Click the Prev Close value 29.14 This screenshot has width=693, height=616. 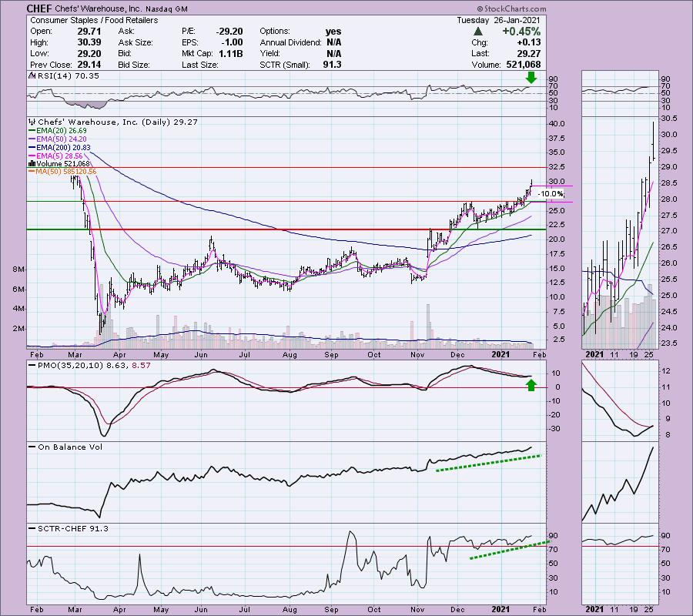coord(89,65)
